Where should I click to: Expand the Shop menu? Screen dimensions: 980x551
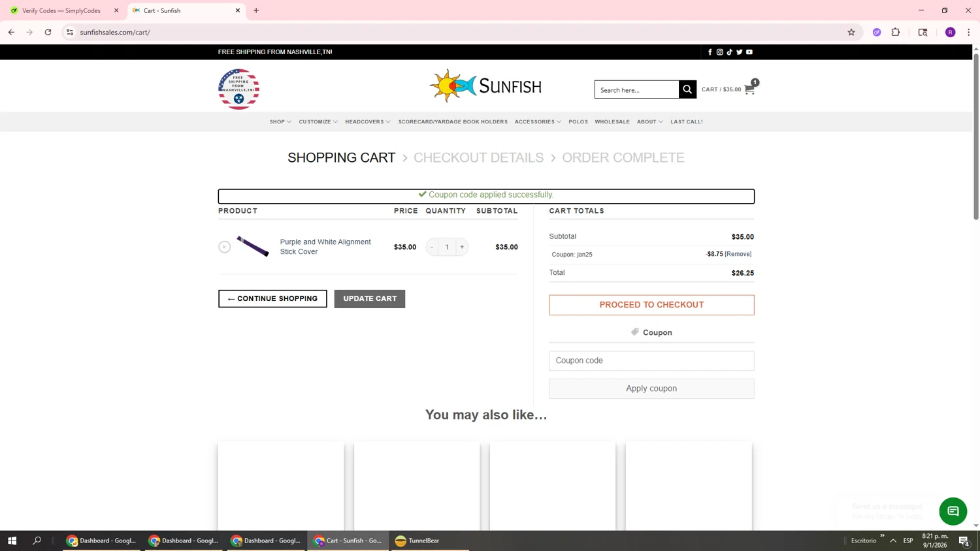[x=280, y=122]
